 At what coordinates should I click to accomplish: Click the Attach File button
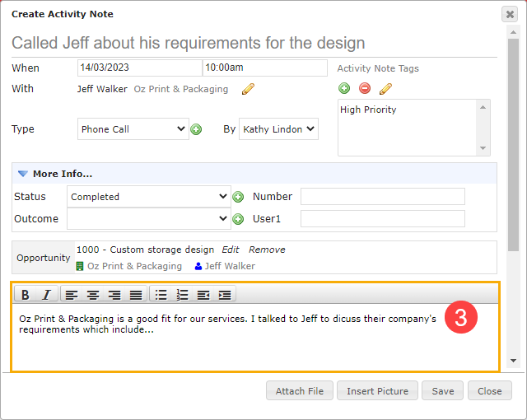coord(300,391)
